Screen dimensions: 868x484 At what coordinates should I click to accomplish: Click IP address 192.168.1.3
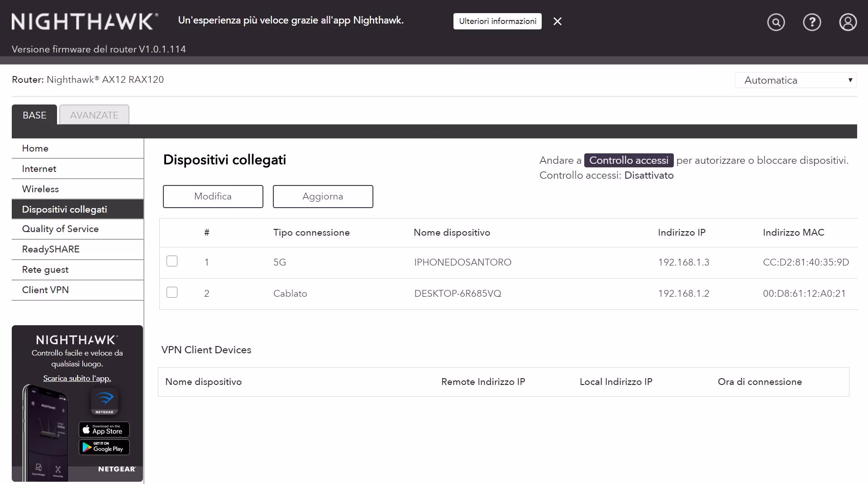click(x=683, y=262)
